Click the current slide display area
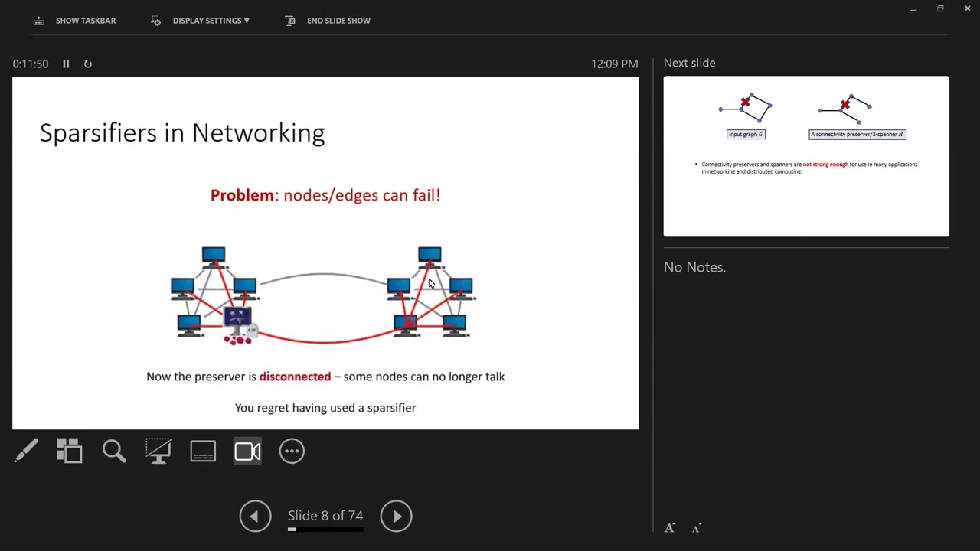 325,253
